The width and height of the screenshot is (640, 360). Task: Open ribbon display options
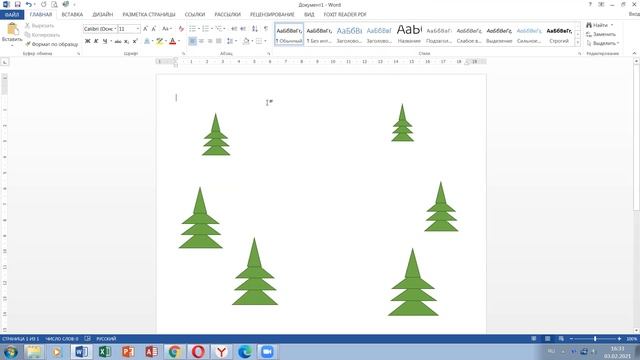[x=601, y=4]
